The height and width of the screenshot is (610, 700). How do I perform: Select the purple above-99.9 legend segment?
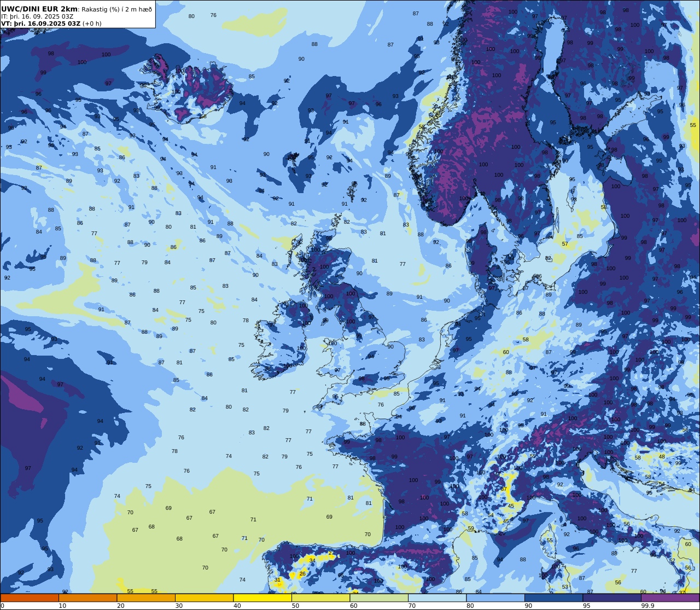(670, 597)
